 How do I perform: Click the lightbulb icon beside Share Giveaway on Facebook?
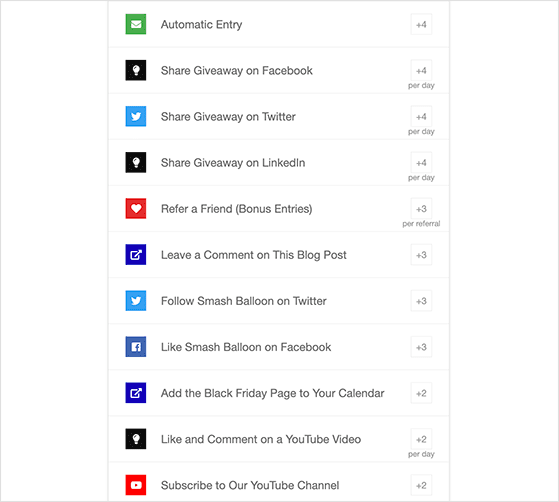tap(136, 70)
